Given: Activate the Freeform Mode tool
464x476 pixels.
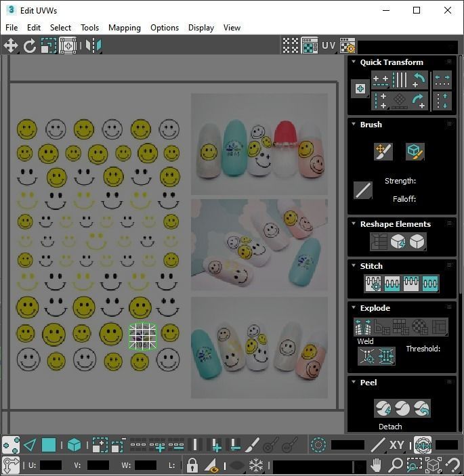Looking at the screenshot, I should tap(68, 46).
